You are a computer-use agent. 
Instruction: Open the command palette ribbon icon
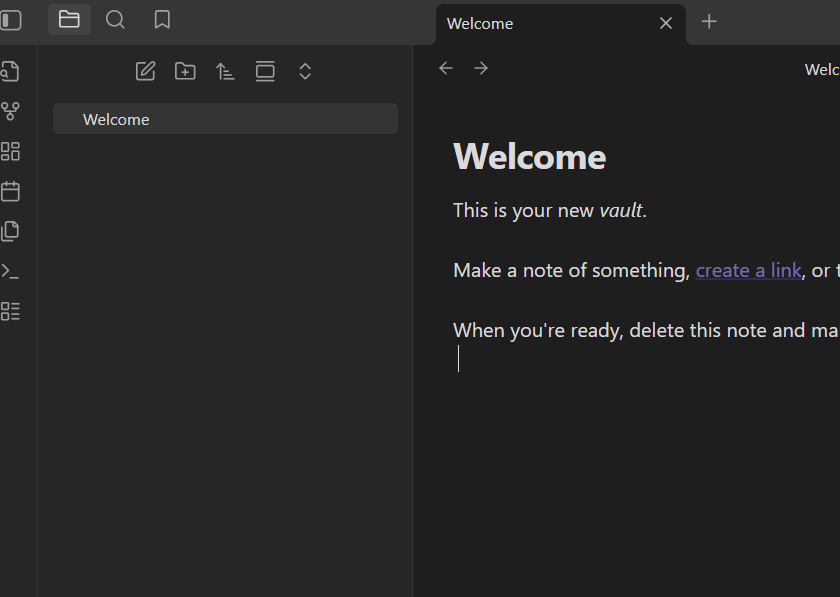pyautogui.click(x=10, y=271)
